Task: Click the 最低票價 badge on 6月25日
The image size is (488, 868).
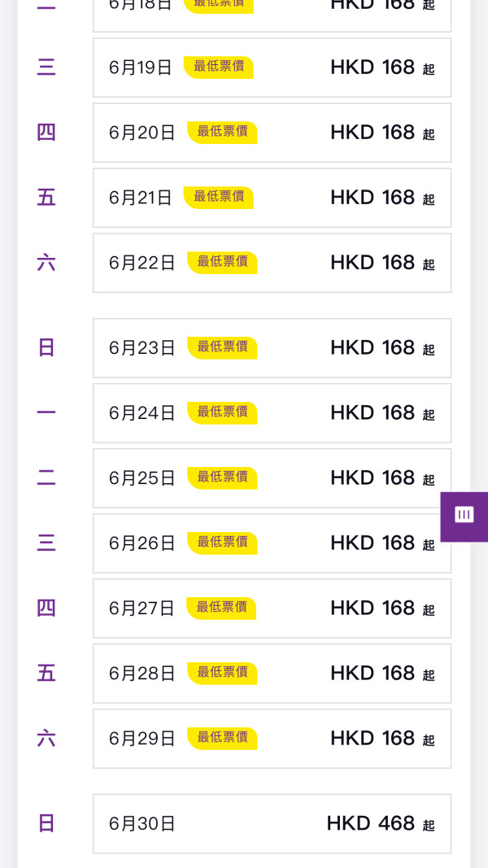Action: (222, 478)
